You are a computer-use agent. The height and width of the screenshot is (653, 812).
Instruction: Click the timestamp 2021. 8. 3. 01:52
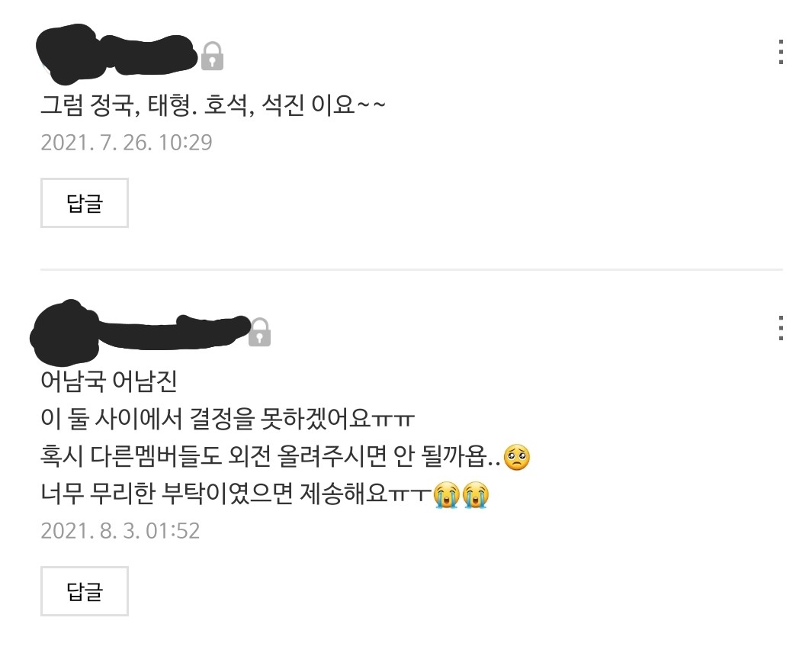pos(120,530)
